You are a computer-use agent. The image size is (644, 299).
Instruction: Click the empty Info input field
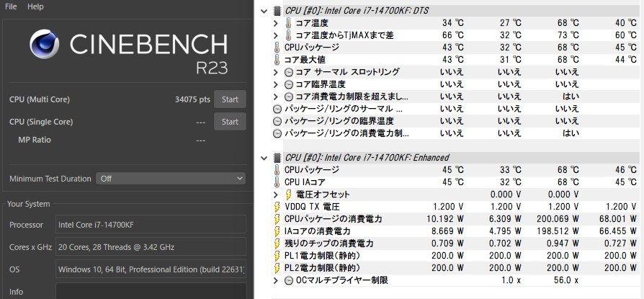(151, 291)
